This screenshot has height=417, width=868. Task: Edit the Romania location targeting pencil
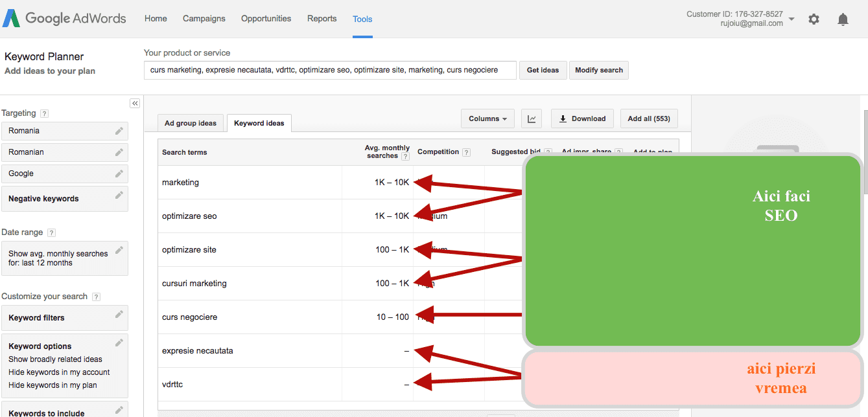coord(119,131)
